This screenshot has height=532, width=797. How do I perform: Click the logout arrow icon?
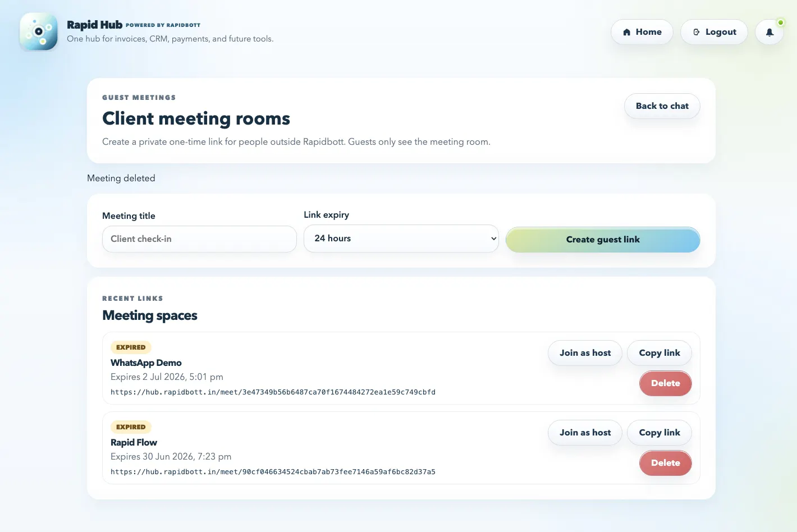click(697, 32)
